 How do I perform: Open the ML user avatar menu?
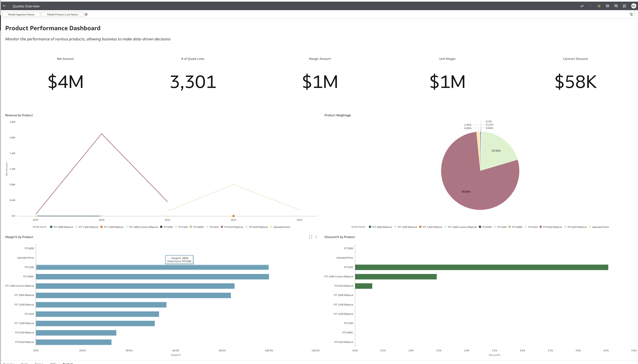634,6
